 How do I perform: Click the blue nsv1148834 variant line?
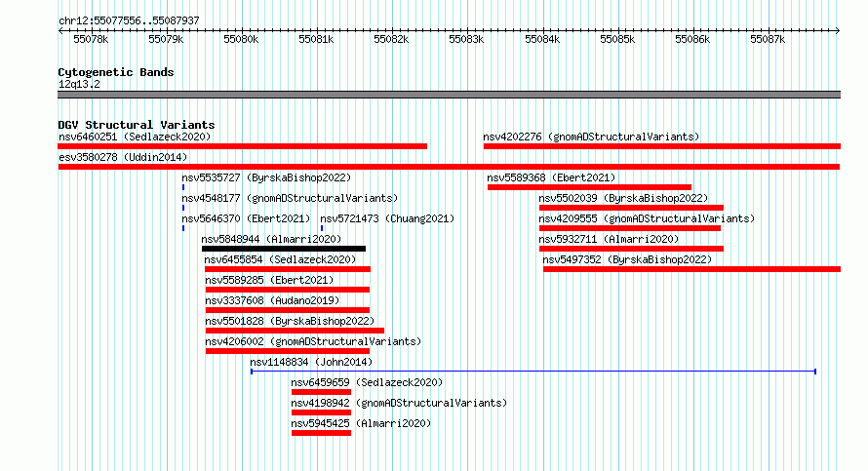click(x=533, y=372)
